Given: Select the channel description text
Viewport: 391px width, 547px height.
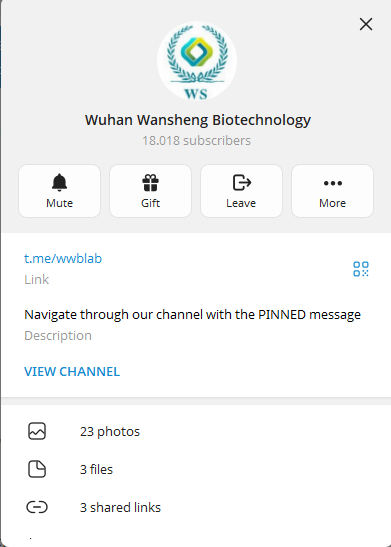Looking at the screenshot, I should [192, 315].
